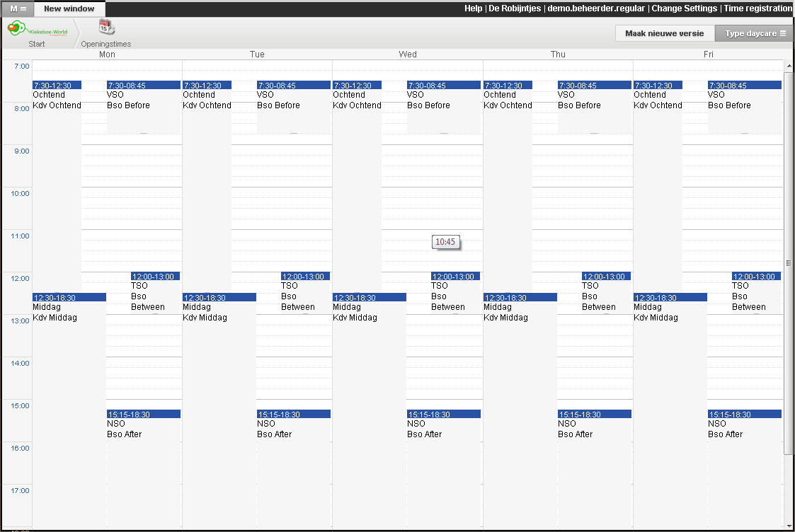Click the vertical scrollbar grip handle
Image resolution: width=795 pixels, height=532 pixels.
(789, 262)
